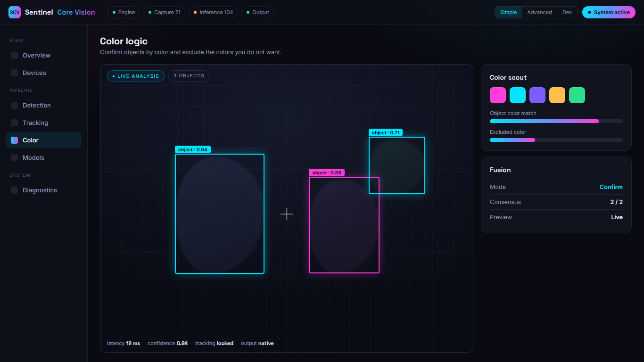Click the Fusion panel title
The width and height of the screenshot is (644, 362).
point(500,170)
